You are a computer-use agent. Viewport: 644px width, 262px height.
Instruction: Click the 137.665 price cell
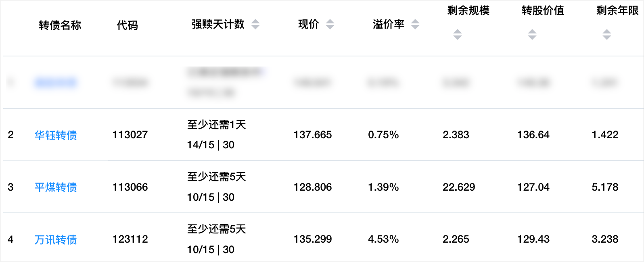(313, 135)
